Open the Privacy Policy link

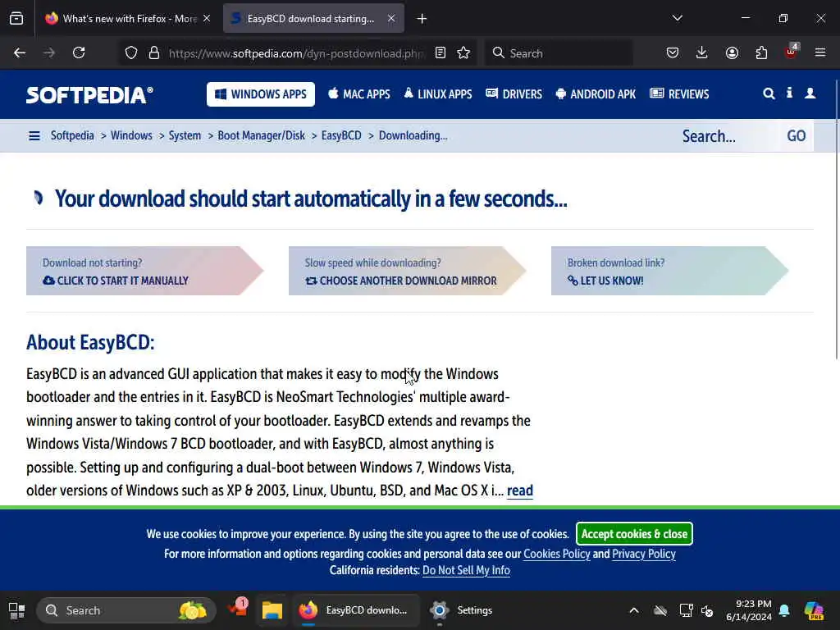[x=644, y=554]
